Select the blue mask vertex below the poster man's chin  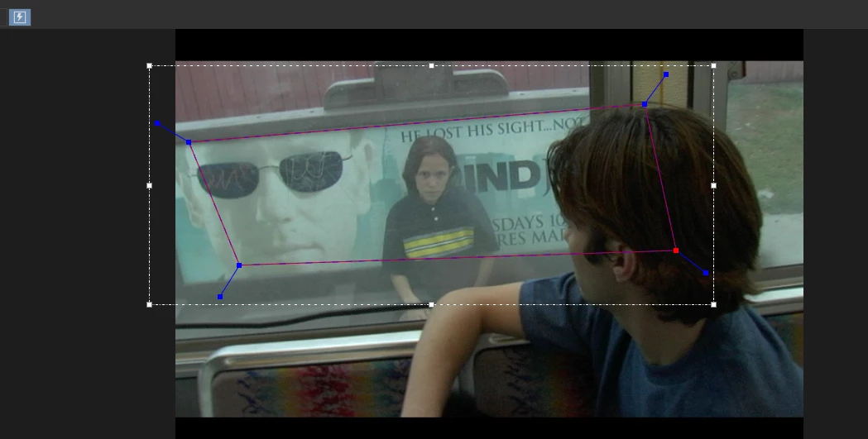pyautogui.click(x=239, y=265)
